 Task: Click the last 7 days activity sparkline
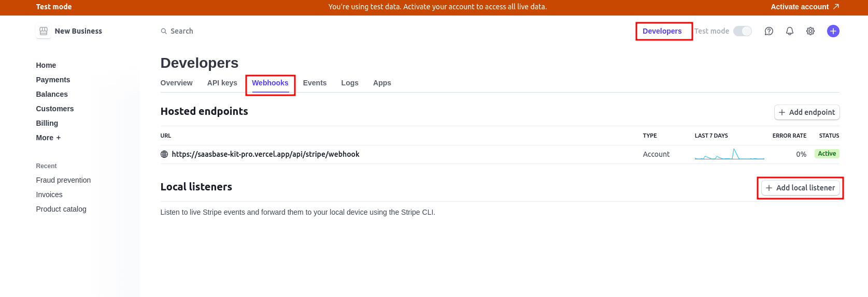729,154
